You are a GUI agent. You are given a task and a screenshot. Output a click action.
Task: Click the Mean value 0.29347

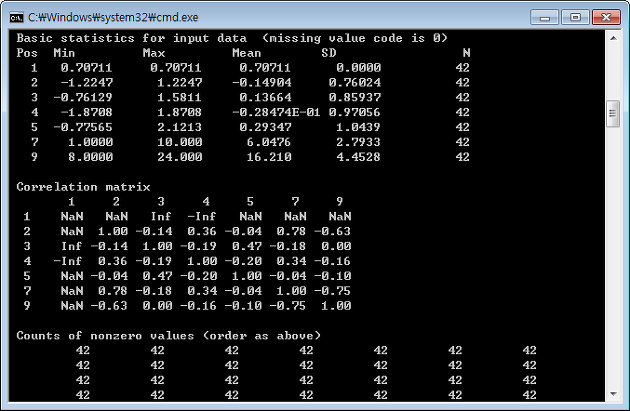point(266,127)
